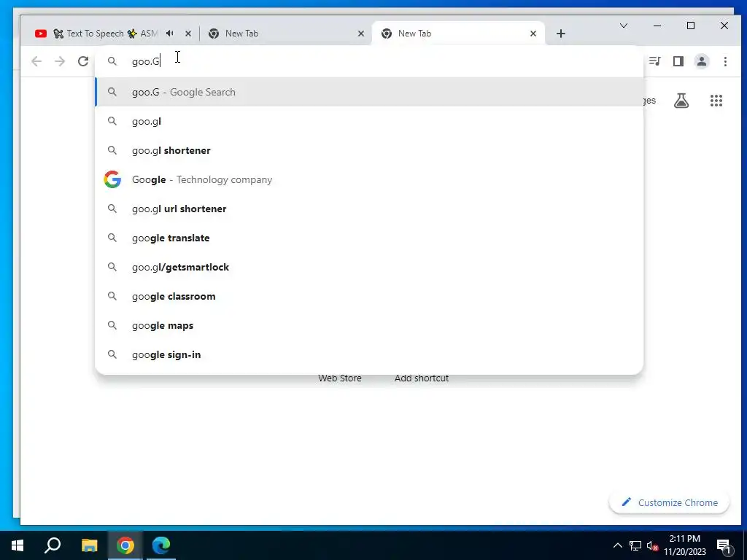This screenshot has height=560, width=747.
Task: Reload the current page
Action: click(83, 61)
